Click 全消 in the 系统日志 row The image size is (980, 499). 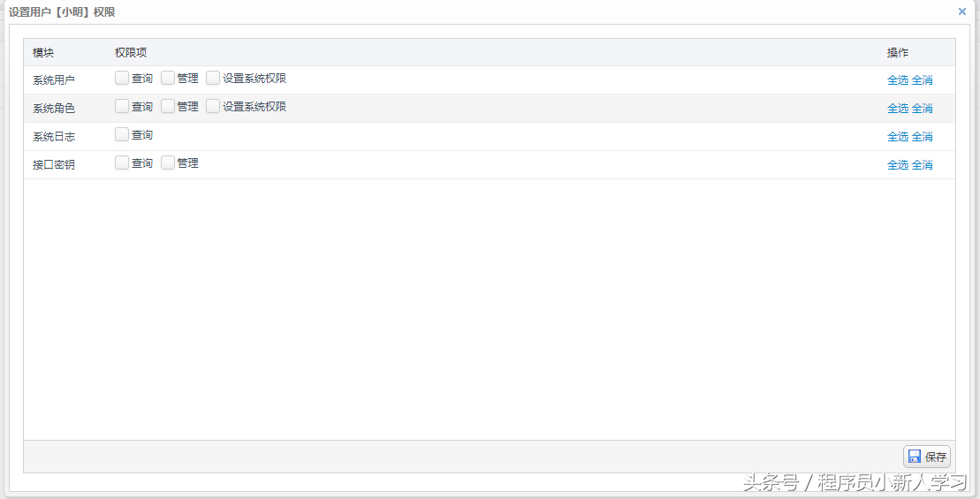(x=922, y=136)
